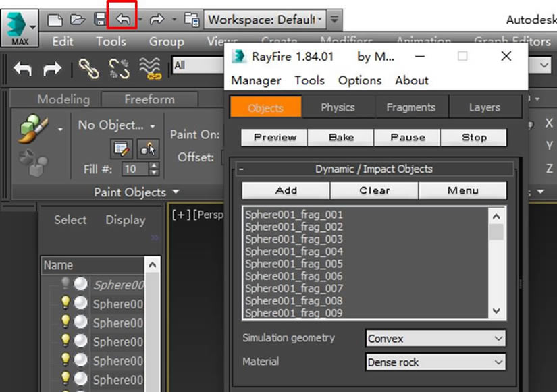Expand paint brush options arrow

pyautogui.click(x=60, y=129)
